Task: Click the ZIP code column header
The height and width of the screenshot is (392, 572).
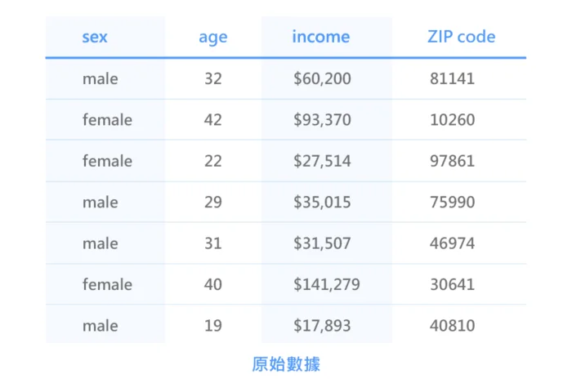Action: [x=462, y=37]
